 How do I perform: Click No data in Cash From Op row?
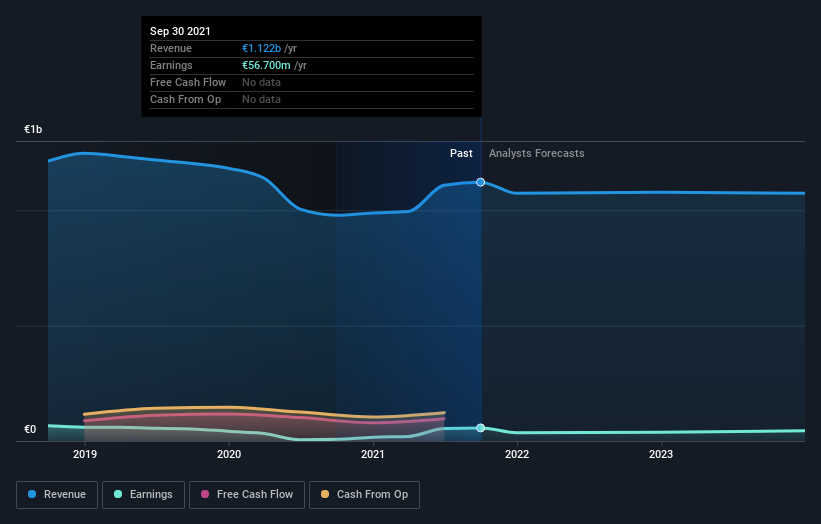click(261, 99)
